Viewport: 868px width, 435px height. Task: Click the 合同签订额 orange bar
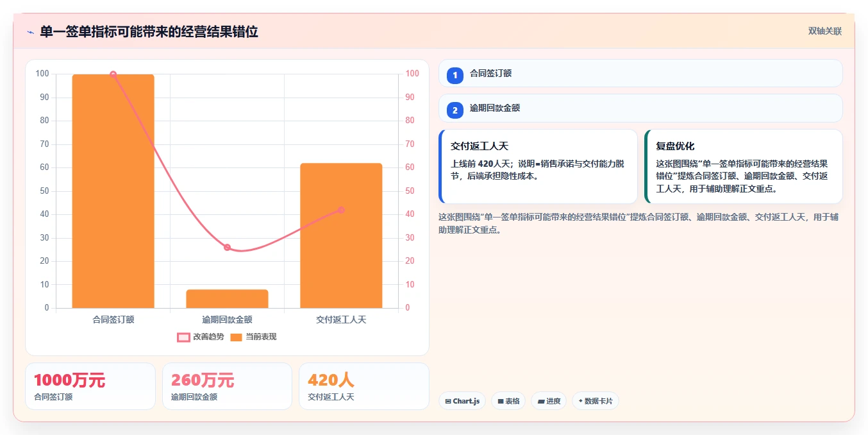coord(113,191)
